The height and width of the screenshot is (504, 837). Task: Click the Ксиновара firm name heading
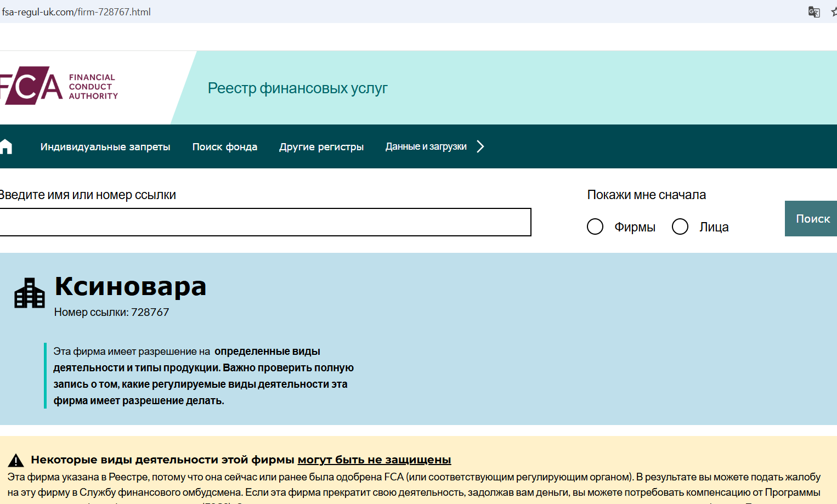[x=131, y=286]
